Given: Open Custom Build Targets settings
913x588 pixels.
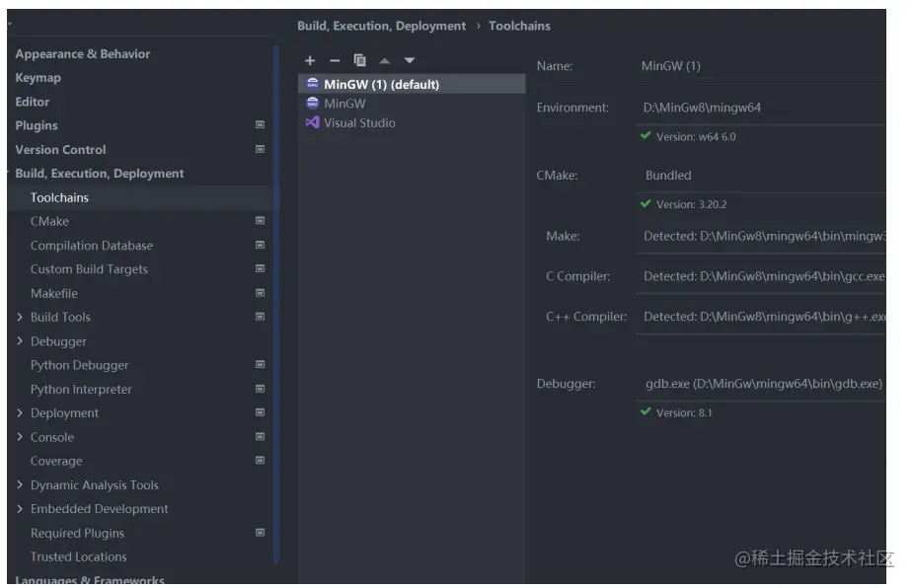Looking at the screenshot, I should click(x=89, y=269).
